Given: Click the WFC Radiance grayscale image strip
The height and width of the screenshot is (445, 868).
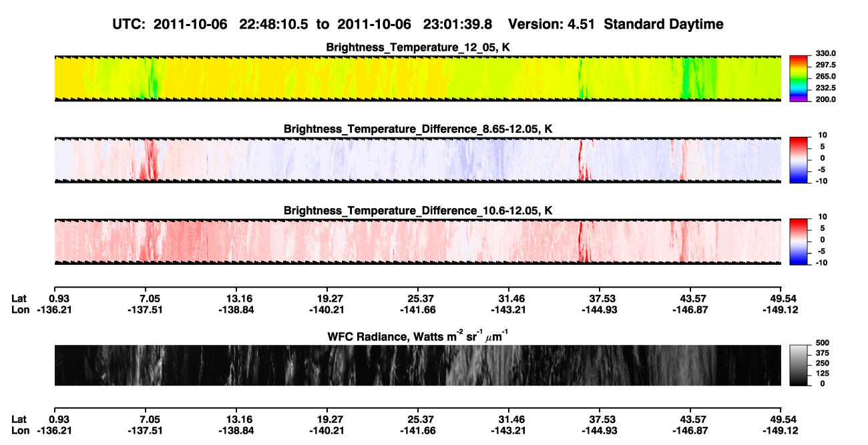Looking at the screenshot, I should [417, 366].
